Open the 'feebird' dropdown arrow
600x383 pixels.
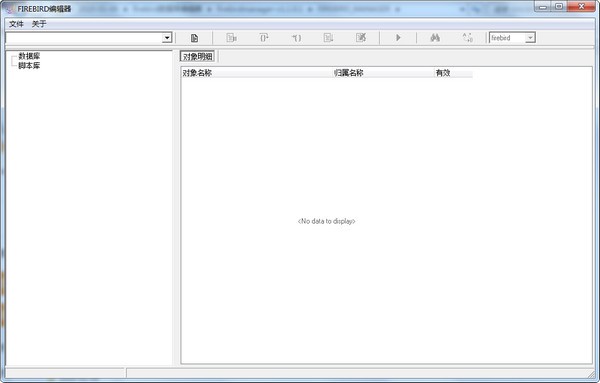530,38
